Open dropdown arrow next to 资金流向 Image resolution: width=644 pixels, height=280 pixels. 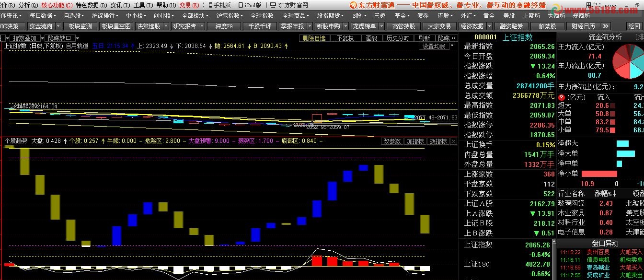[x=59, y=26]
